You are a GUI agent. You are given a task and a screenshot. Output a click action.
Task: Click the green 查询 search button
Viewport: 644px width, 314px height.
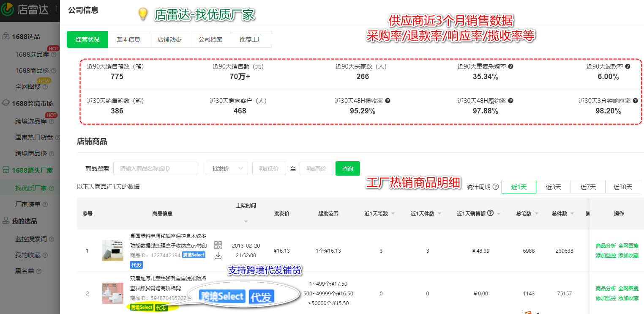click(x=347, y=168)
